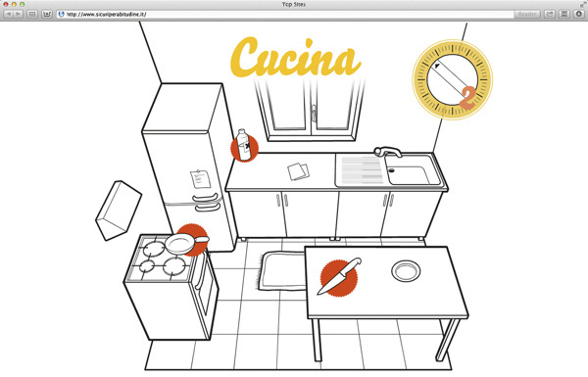The width and height of the screenshot is (588, 377).
Task: Open the Top Sites grid button
Action: click(32, 15)
